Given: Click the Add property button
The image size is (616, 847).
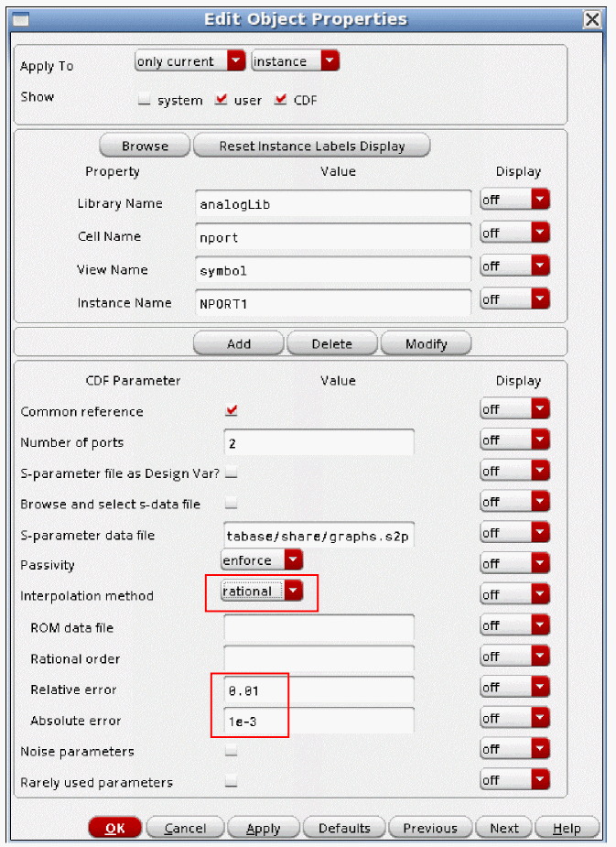Looking at the screenshot, I should coord(239,343).
